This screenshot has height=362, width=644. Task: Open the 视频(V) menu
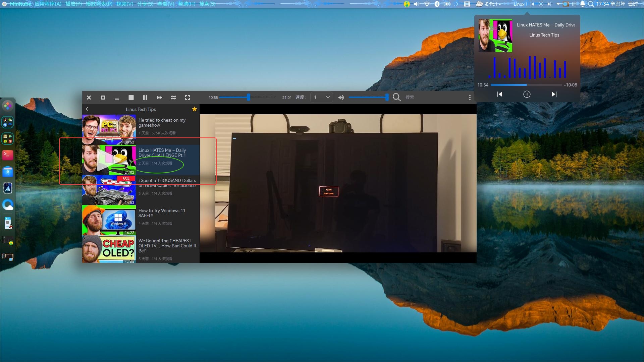tap(125, 4)
